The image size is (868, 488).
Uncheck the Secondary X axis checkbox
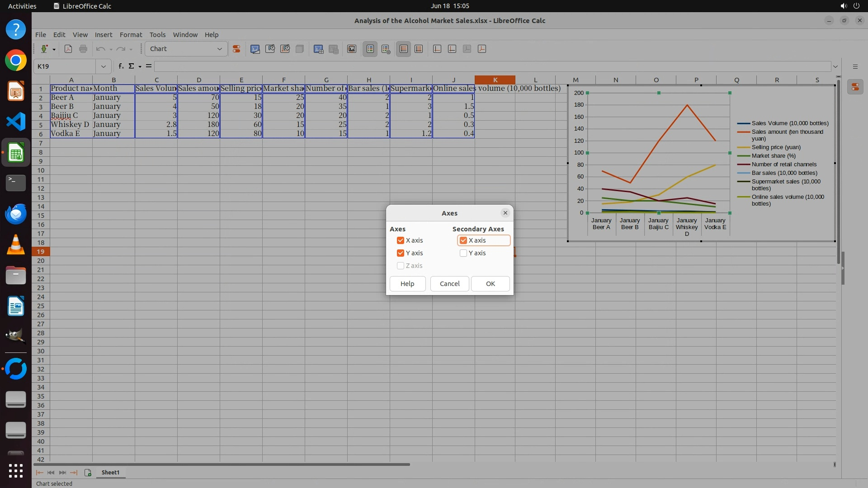pyautogui.click(x=463, y=240)
